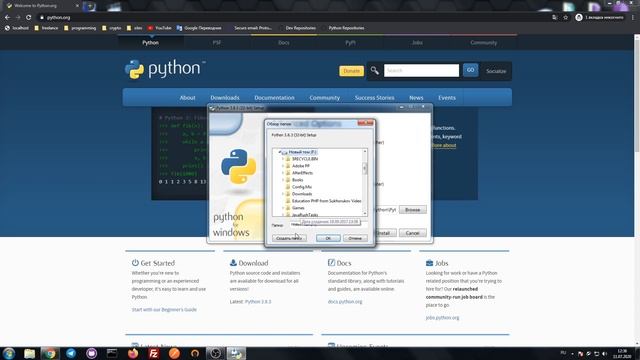This screenshot has width=640, height=360.
Task: Open Chrome three-dot menu
Action: [633, 18]
